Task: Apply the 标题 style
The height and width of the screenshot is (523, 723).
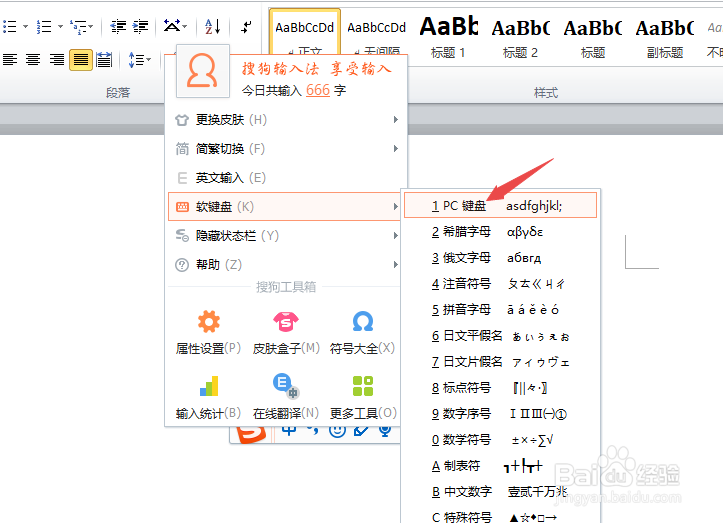Action: coord(593,36)
